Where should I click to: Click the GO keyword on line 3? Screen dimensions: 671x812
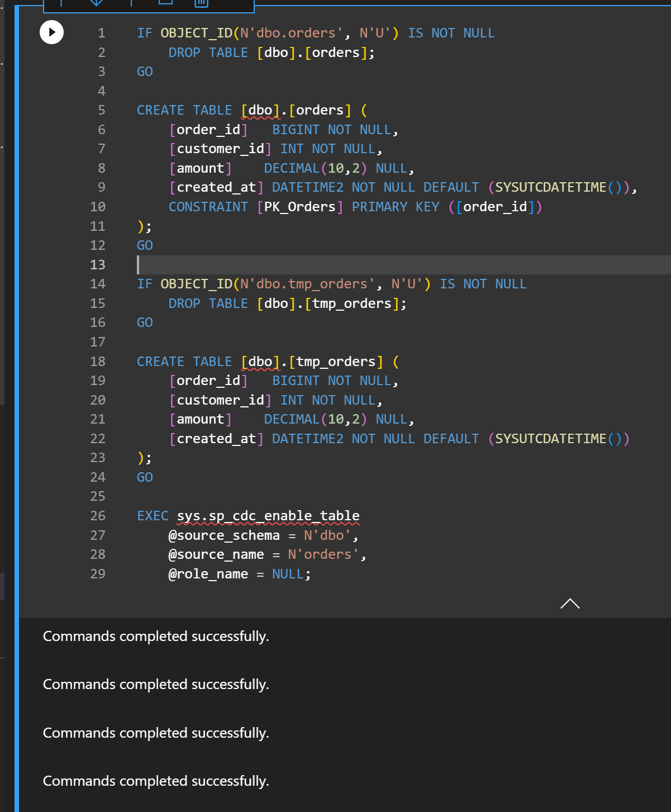click(x=145, y=72)
